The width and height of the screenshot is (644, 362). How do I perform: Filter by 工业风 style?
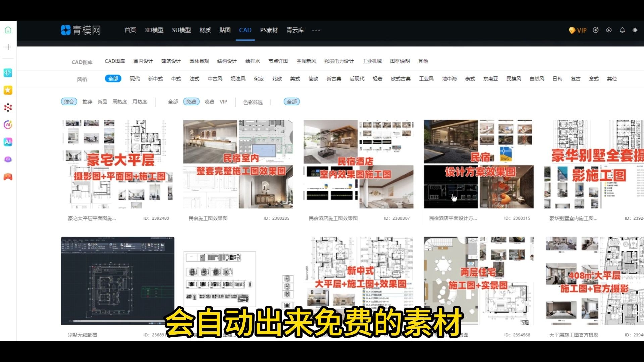[426, 79]
